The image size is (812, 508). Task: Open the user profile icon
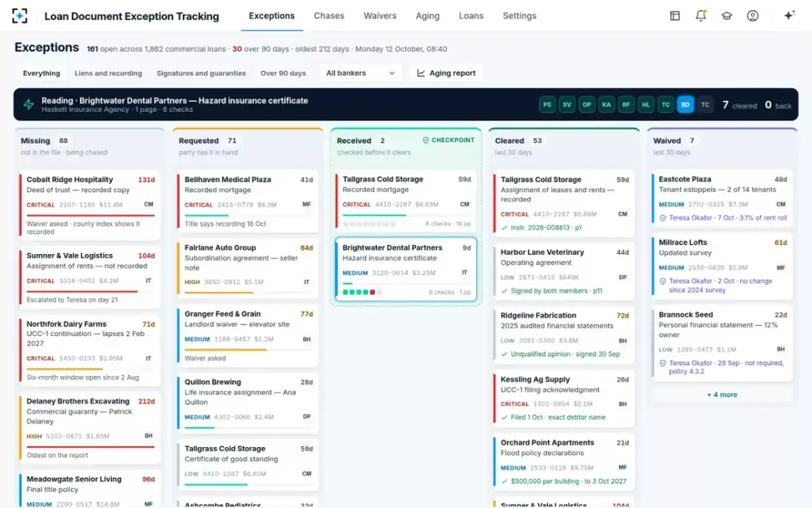tap(752, 16)
